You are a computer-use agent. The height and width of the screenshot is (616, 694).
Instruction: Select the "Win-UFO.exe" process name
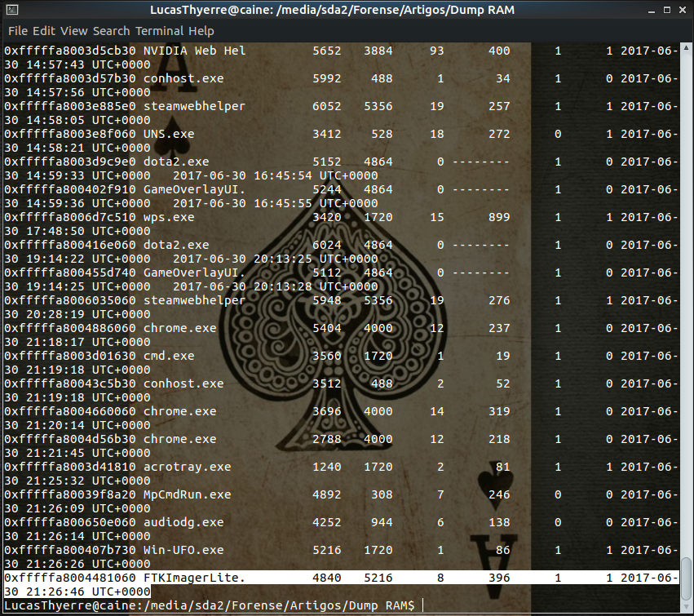pos(183,550)
